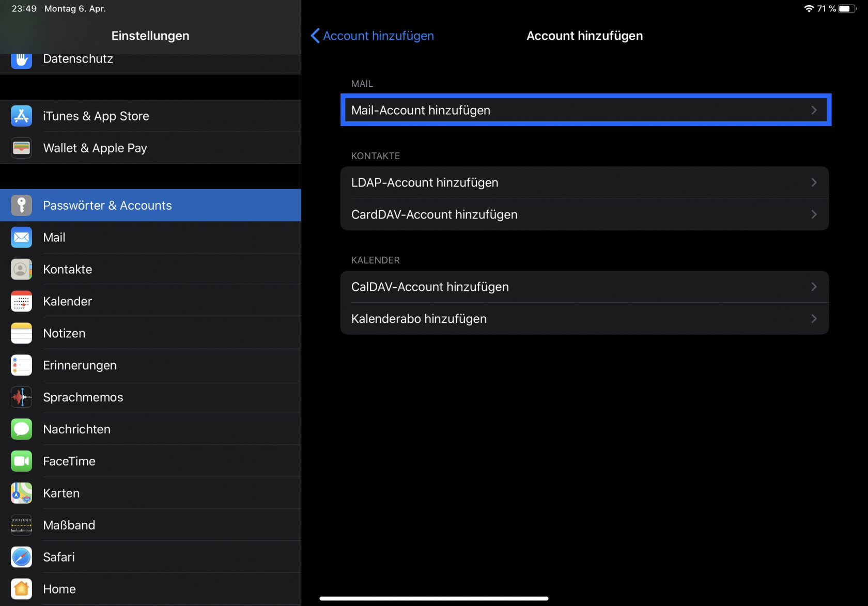Tap the iTunes & App Store icon
The image size is (868, 606).
[x=21, y=116]
